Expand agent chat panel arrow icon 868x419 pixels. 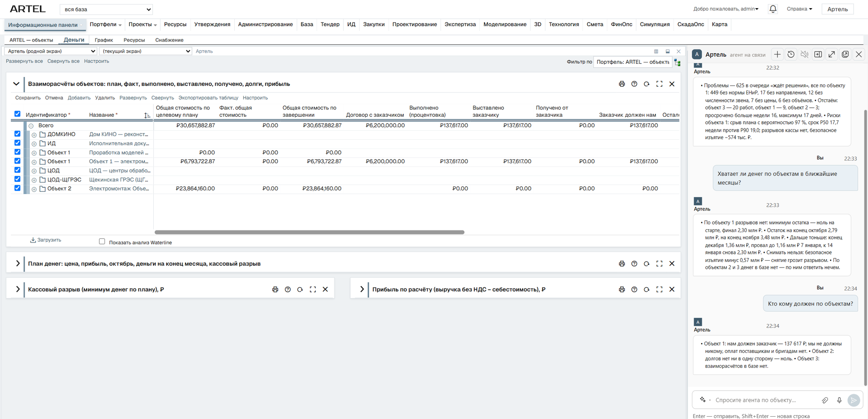coord(831,54)
